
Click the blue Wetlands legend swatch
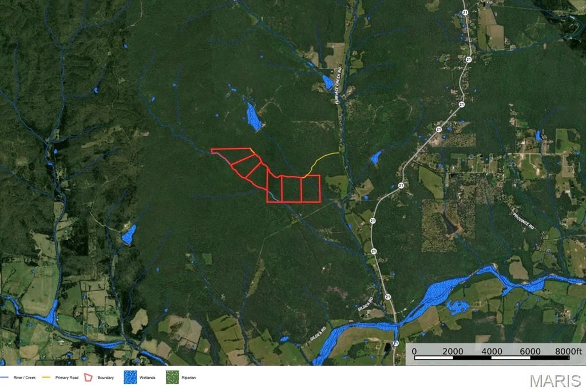tap(130, 378)
